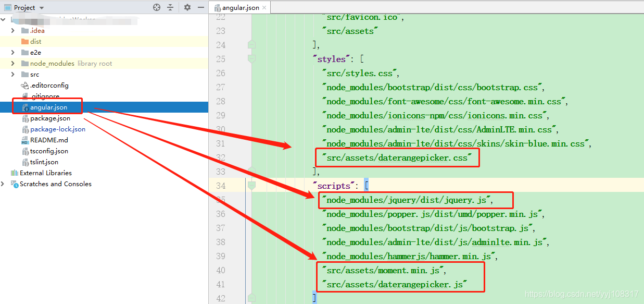
Task: Click the daterangepicker.css line
Action: (397, 157)
